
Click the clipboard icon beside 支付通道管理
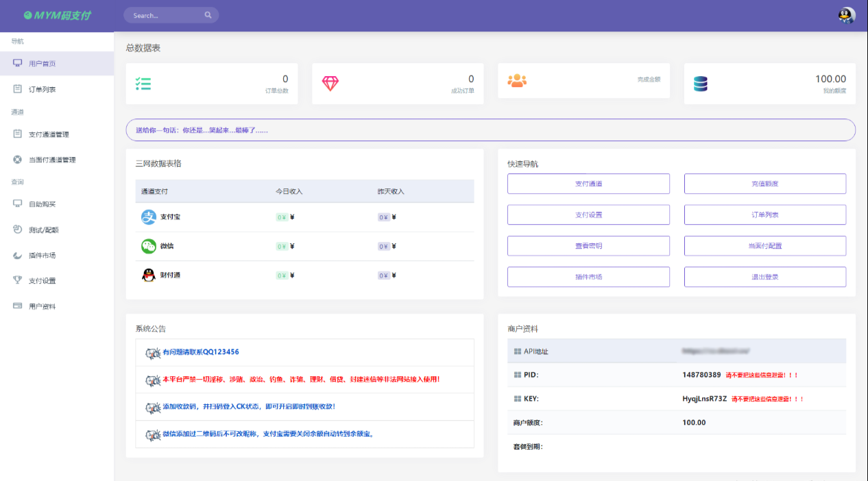click(17, 134)
